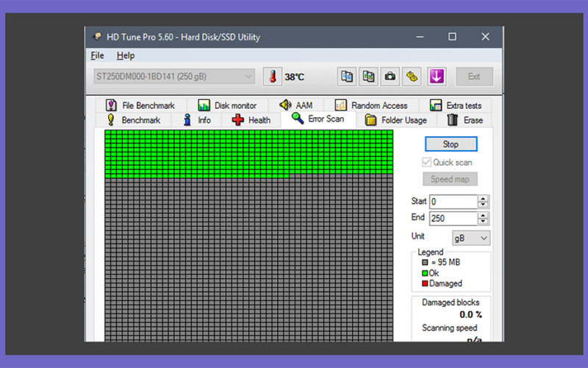This screenshot has height=368, width=588.
Task: Click the Extra tests tab icon
Action: [436, 105]
